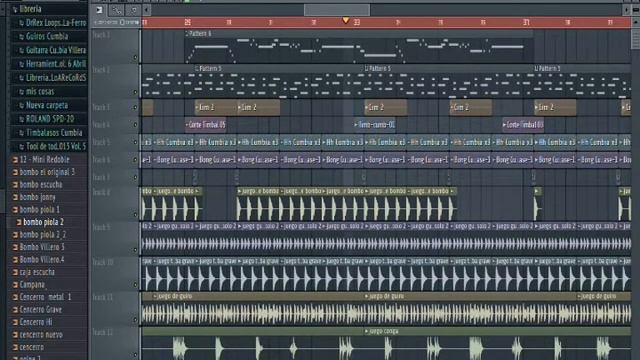Select the Corte Timbal 05 audio clip
Viewport: 640px width, 360px height.
pos(205,124)
